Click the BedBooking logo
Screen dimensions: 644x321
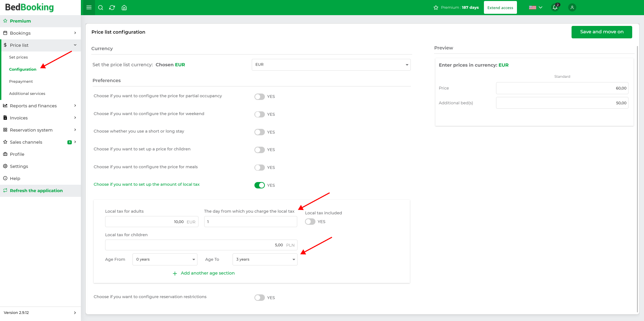coord(29,7)
